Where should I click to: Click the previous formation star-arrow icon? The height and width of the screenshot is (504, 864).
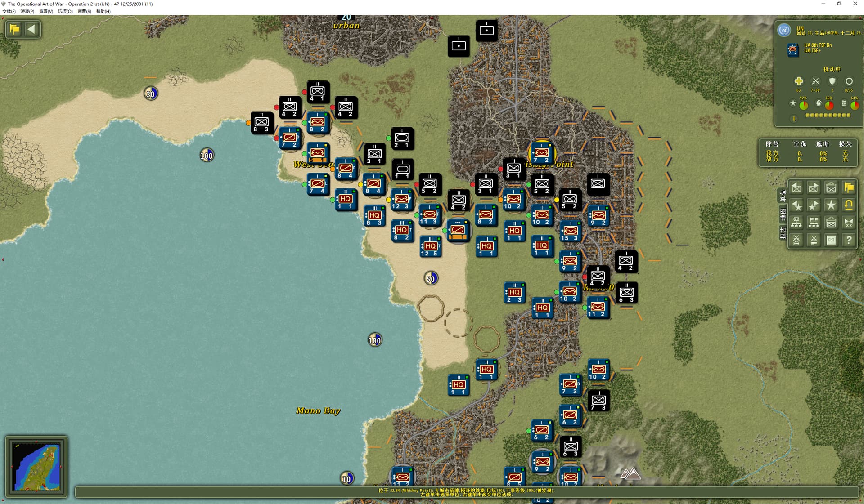pyautogui.click(x=796, y=205)
